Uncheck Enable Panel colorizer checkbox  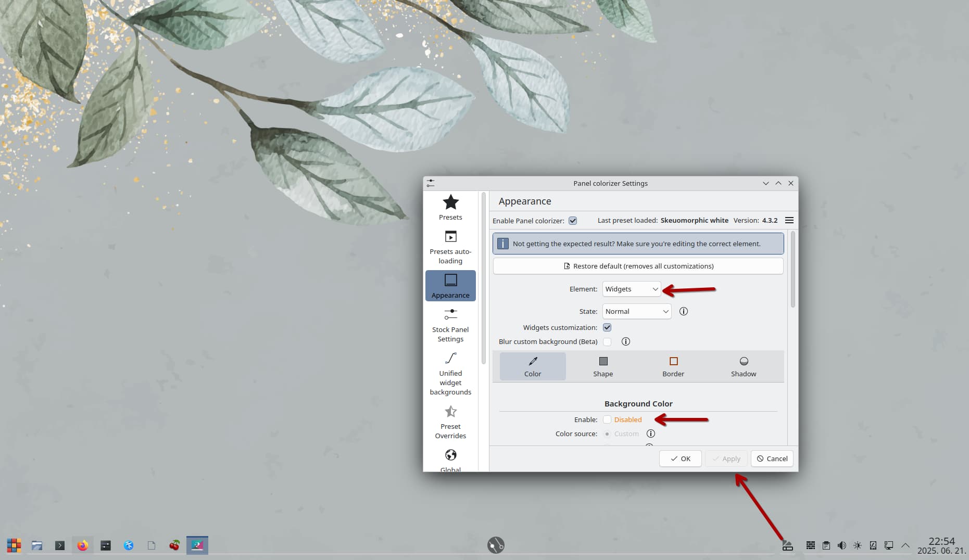tap(573, 221)
